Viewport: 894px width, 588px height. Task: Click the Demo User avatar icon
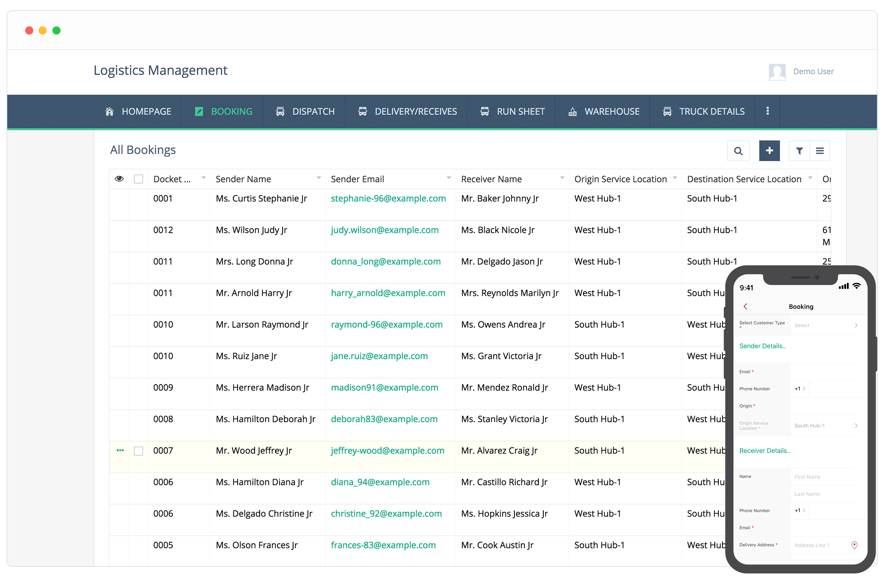pyautogui.click(x=777, y=72)
